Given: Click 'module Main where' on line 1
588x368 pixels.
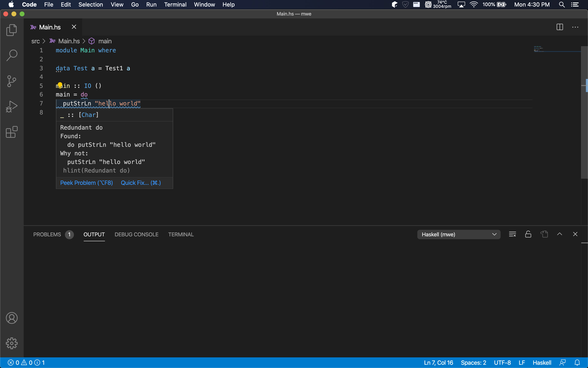Looking at the screenshot, I should [x=86, y=50].
